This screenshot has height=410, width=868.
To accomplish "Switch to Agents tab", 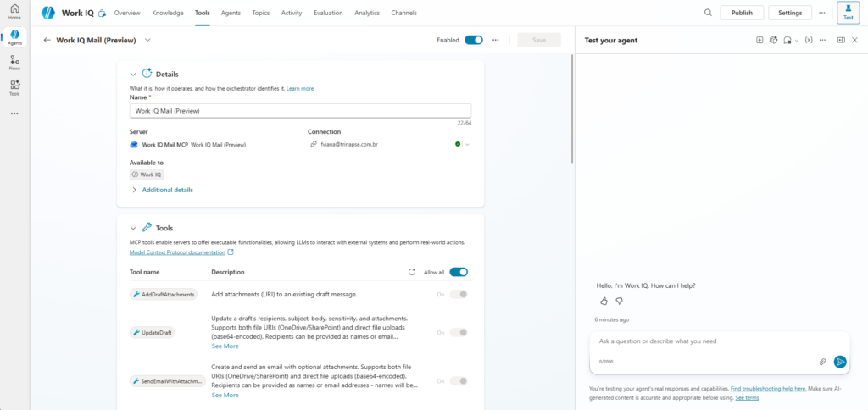I will 231,13.
